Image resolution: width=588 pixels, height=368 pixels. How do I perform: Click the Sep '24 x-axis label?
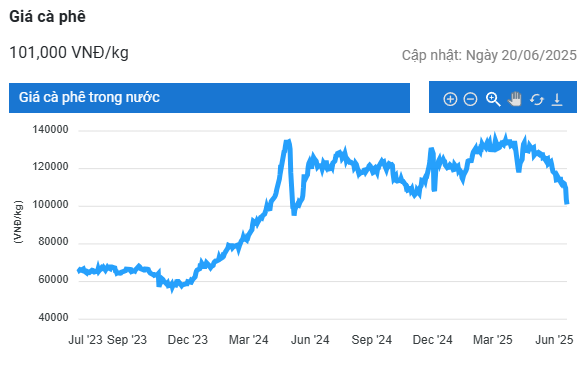(372, 340)
